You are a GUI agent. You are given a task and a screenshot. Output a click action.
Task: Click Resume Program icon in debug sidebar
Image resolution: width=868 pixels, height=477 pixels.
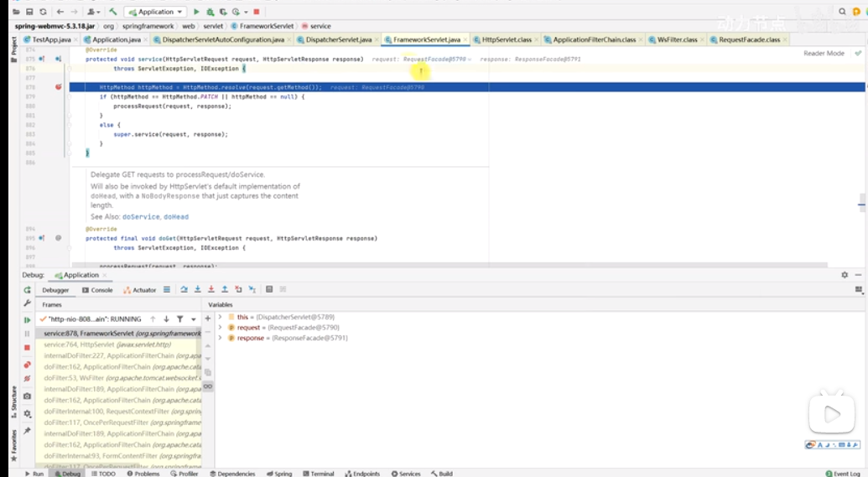pyautogui.click(x=27, y=320)
